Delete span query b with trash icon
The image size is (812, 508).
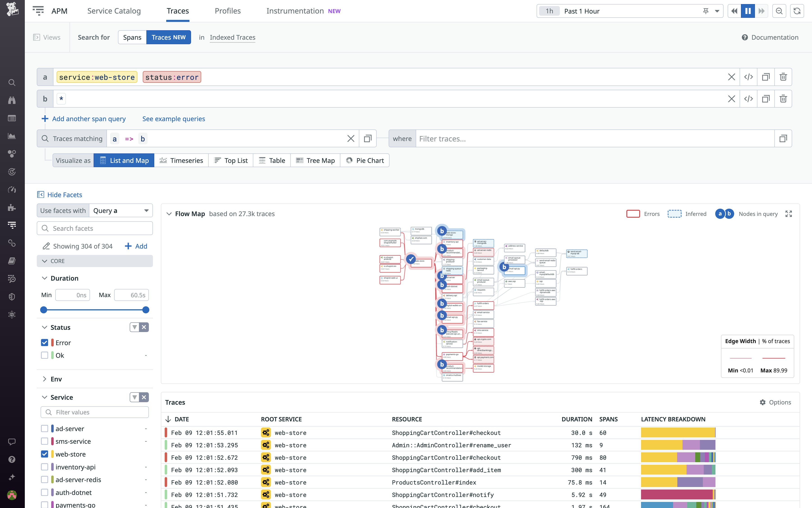click(x=783, y=98)
